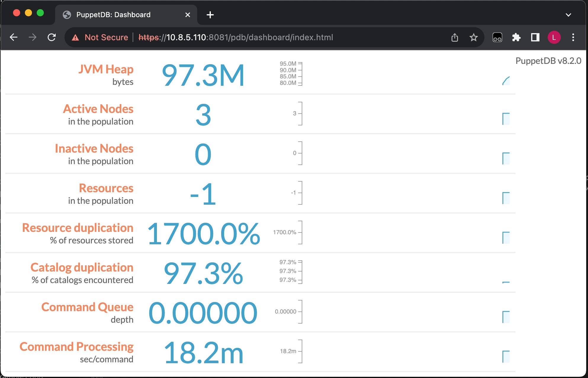
Task: Click the Not Secure warning triangle
Action: click(x=75, y=38)
